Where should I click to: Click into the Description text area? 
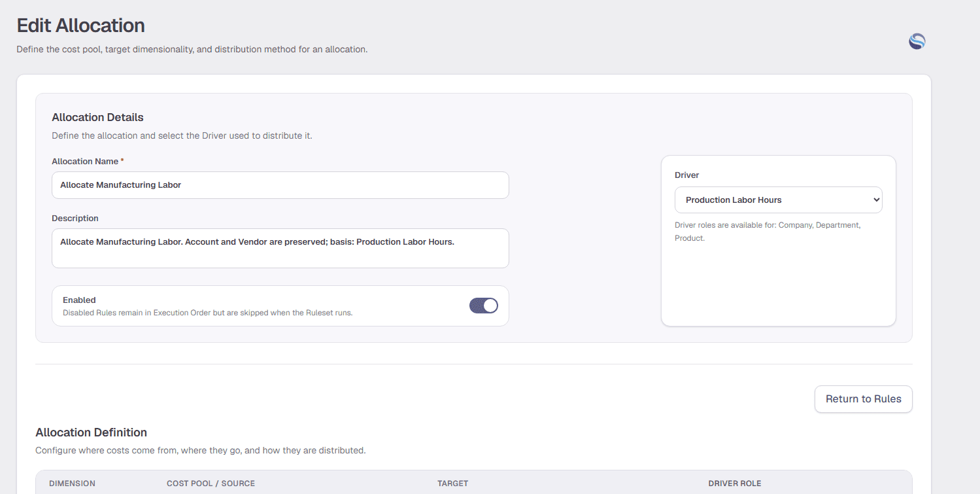click(280, 248)
